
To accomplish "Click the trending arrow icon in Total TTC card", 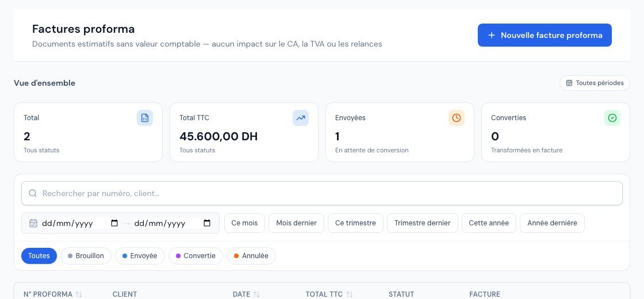I will 301,118.
